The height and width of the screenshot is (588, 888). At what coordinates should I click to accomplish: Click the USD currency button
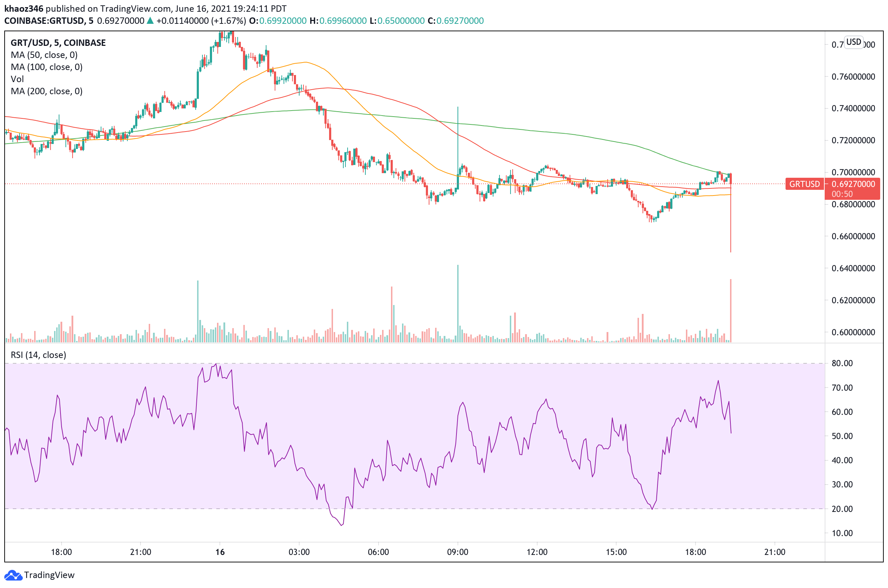point(853,42)
